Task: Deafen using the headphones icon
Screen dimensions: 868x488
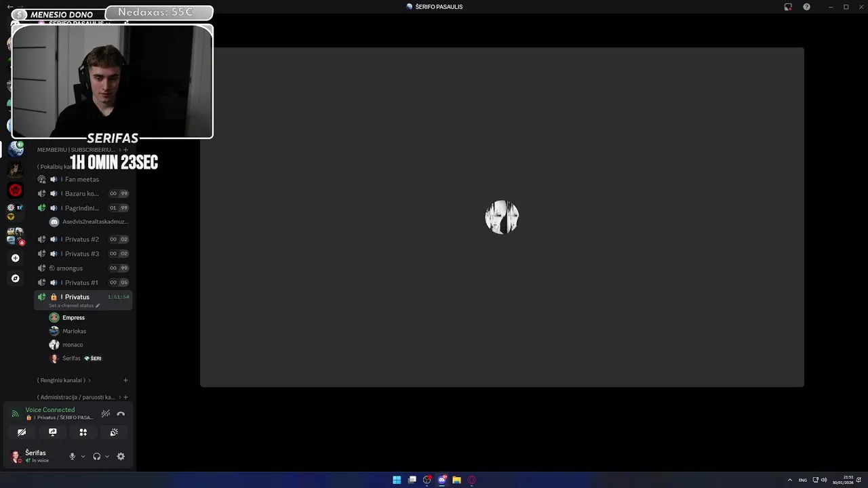Action: point(96,456)
